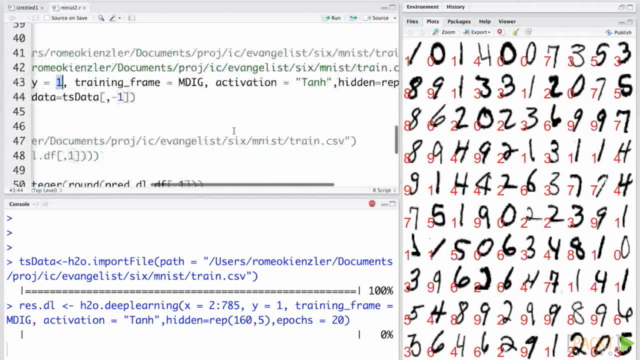Save the current document icon
Viewport: 640px width, 360px height.
point(36,18)
